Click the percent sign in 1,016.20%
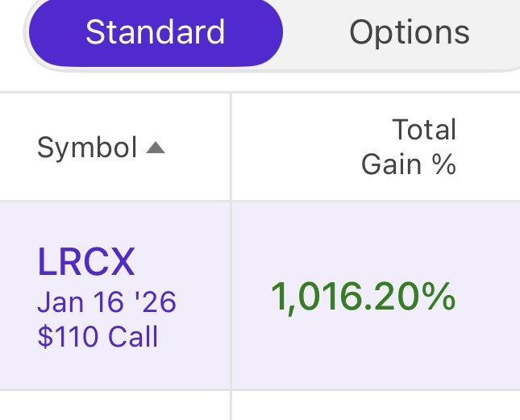 point(439,298)
